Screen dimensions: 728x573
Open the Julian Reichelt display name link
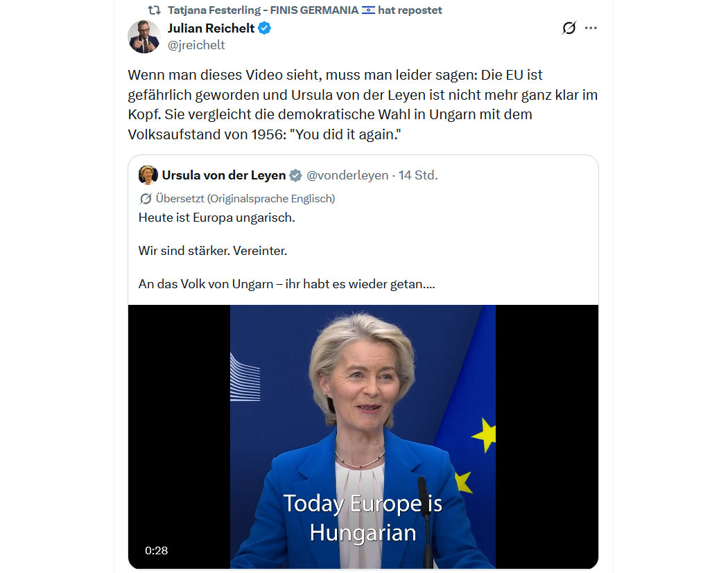coord(211,28)
